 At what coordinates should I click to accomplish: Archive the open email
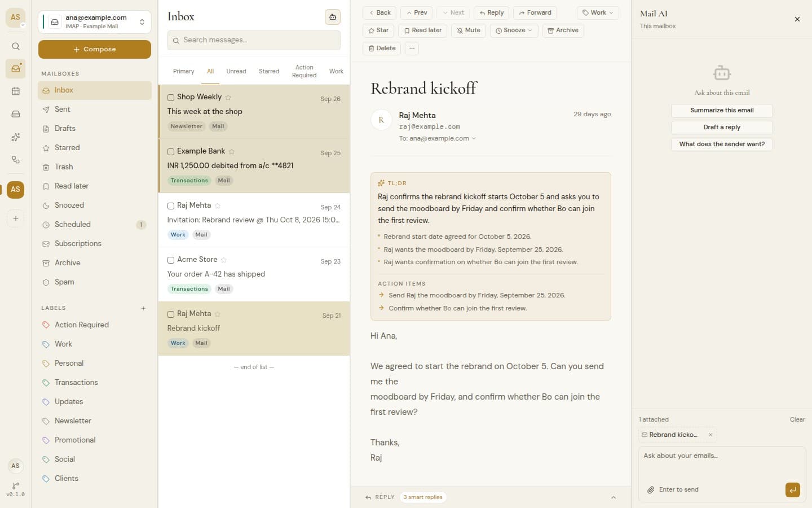[x=563, y=30]
